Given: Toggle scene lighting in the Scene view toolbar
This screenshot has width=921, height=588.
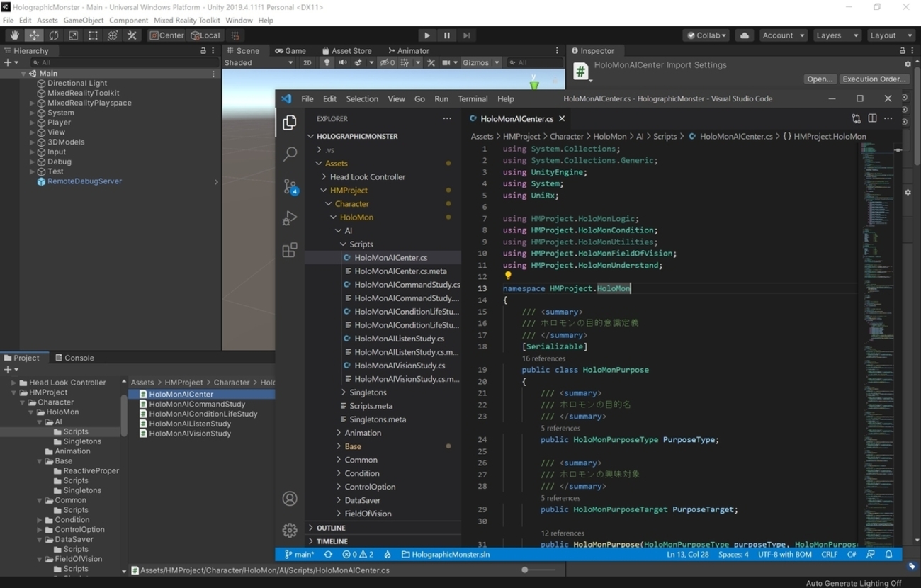Looking at the screenshot, I should [325, 62].
